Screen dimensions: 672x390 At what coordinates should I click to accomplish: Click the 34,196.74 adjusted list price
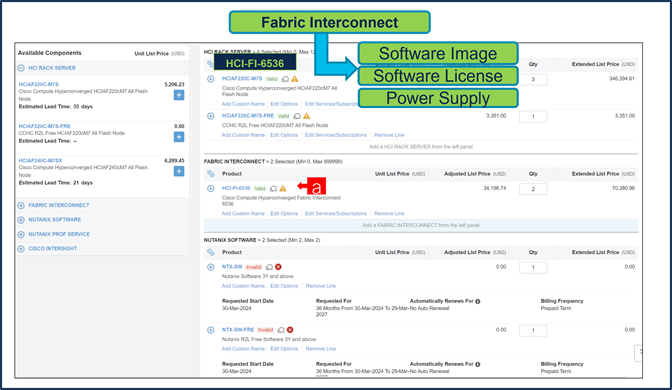[x=495, y=188]
